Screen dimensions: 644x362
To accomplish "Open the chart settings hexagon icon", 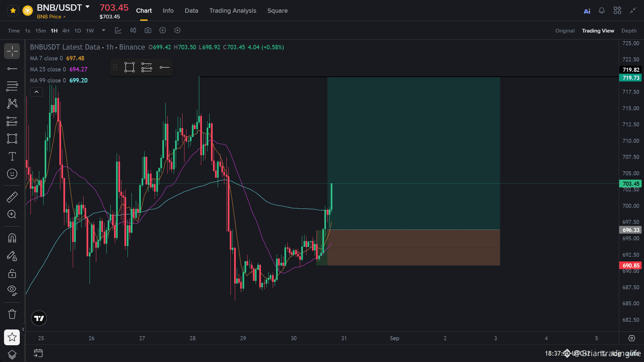I will (x=177, y=31).
